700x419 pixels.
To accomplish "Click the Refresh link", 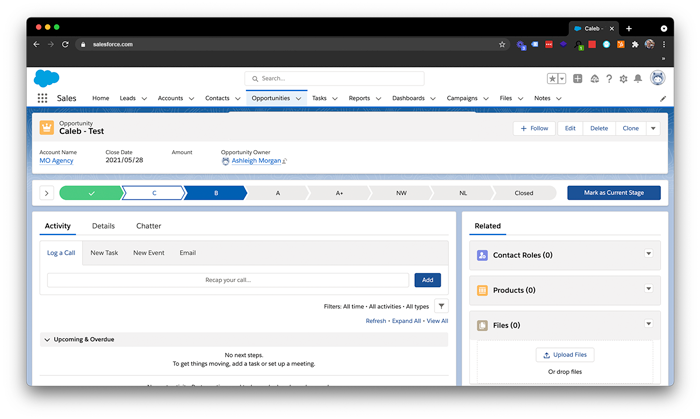I will pos(376,321).
